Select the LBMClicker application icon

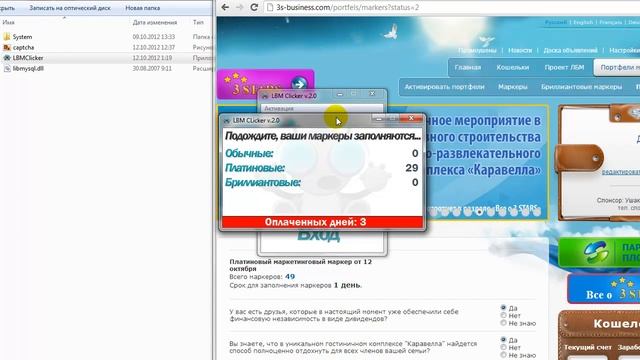pyautogui.click(x=7, y=58)
